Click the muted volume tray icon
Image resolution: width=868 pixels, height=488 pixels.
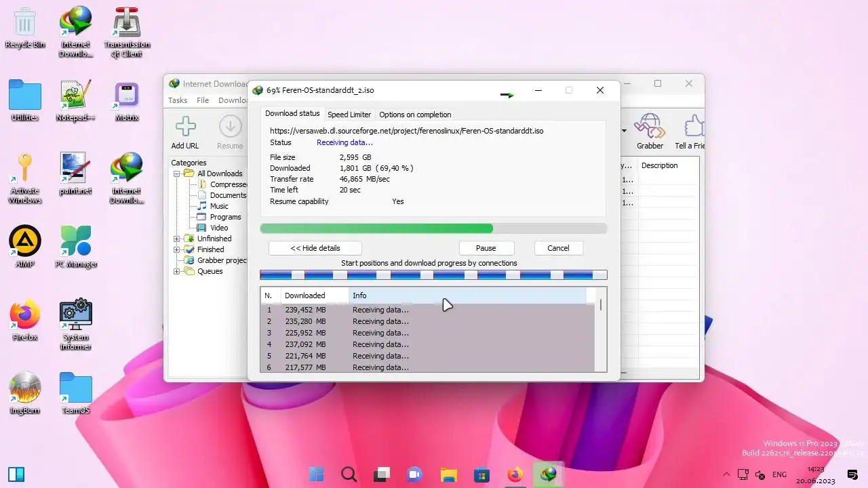tap(760, 474)
